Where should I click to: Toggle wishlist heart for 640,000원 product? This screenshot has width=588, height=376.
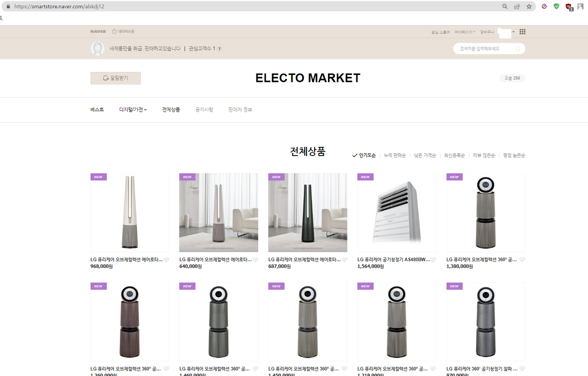tap(255, 260)
